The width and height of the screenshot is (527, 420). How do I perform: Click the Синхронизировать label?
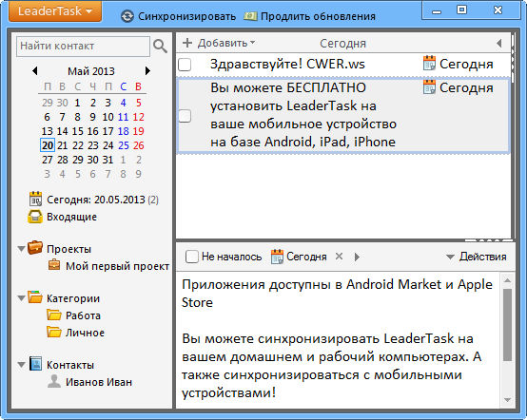(x=186, y=16)
